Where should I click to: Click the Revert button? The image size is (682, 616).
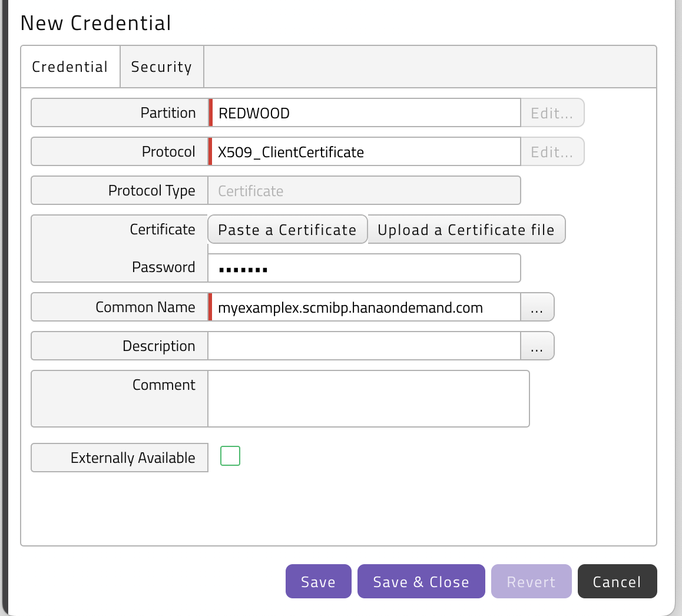tap(531, 581)
